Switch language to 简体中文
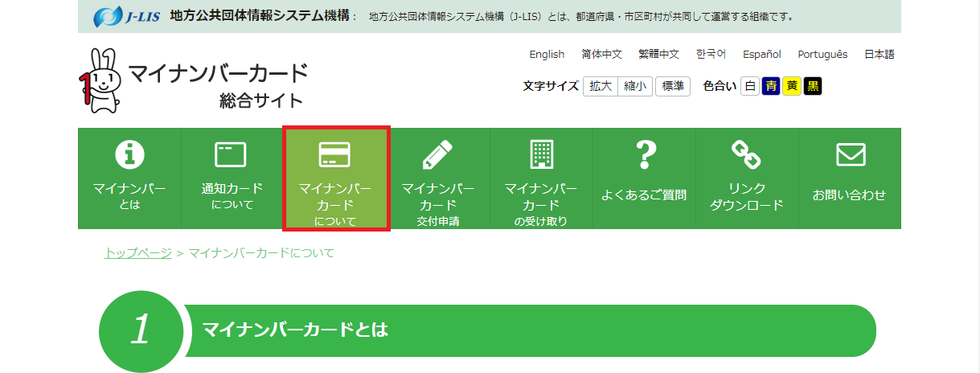The width and height of the screenshot is (980, 373). click(x=602, y=55)
